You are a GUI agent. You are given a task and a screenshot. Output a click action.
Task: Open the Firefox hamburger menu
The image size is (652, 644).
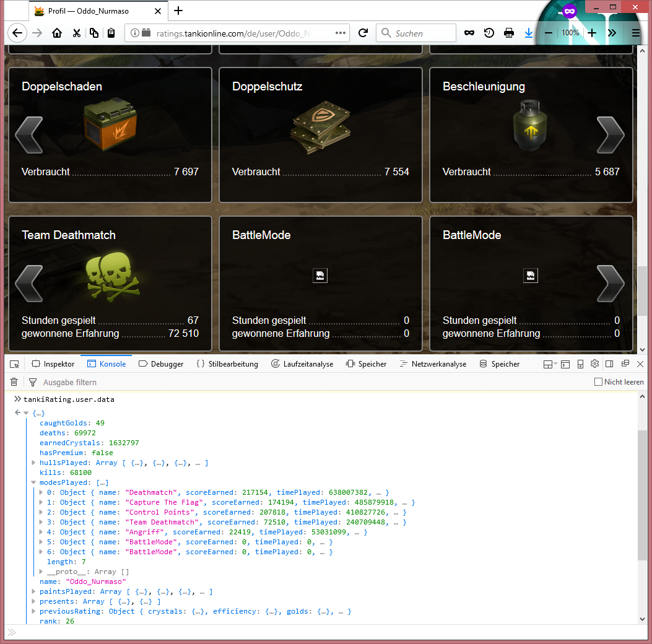(x=636, y=33)
